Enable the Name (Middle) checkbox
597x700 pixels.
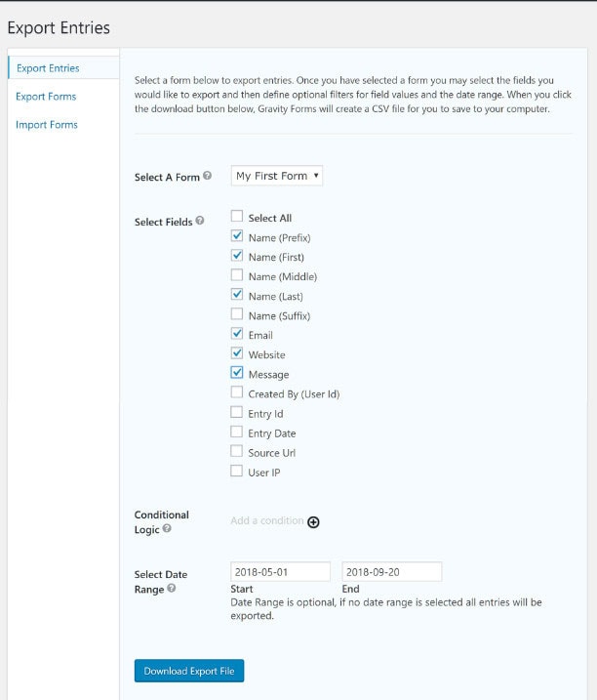tap(237, 275)
